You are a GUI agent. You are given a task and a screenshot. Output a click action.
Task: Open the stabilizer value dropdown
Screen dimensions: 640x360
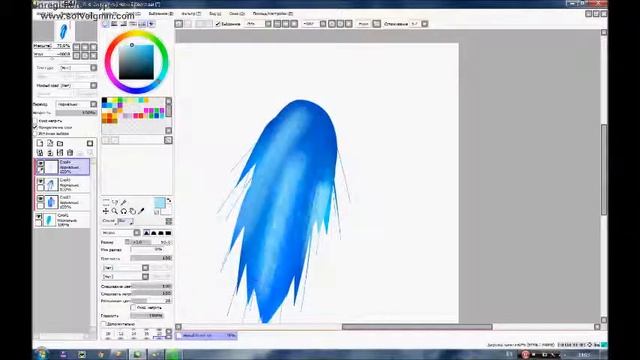coord(424,24)
